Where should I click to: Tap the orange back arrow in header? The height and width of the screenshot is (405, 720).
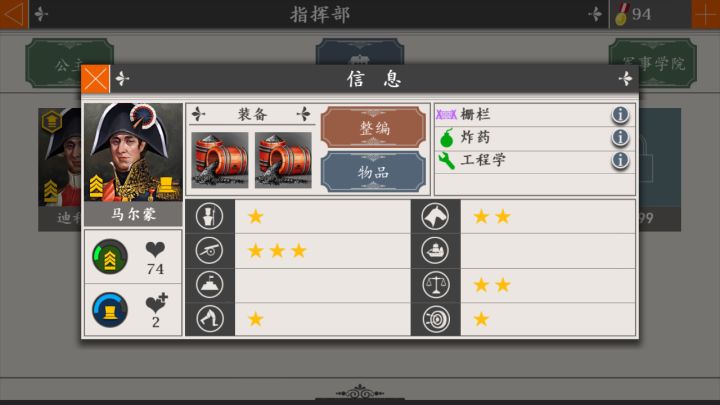coord(14,14)
